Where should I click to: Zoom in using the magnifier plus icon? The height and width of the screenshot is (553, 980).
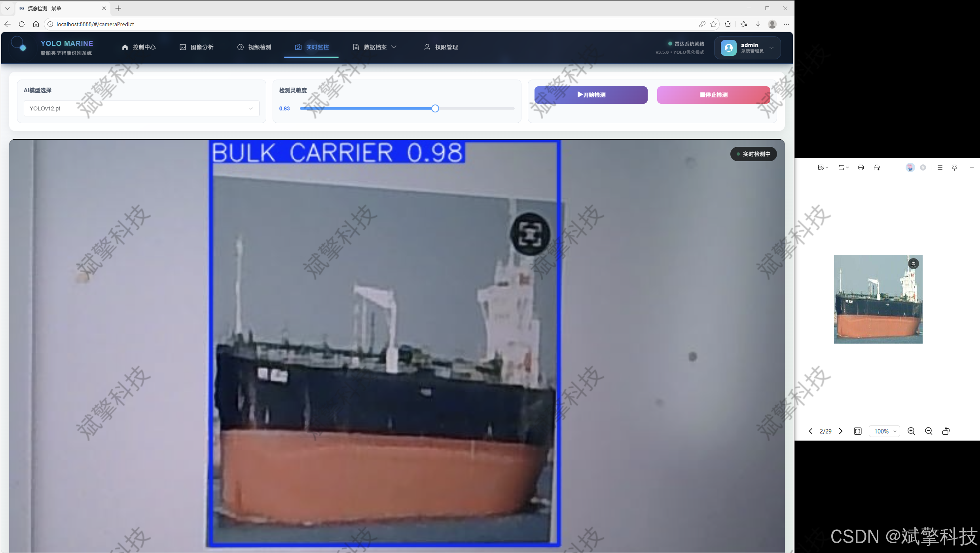pyautogui.click(x=911, y=431)
